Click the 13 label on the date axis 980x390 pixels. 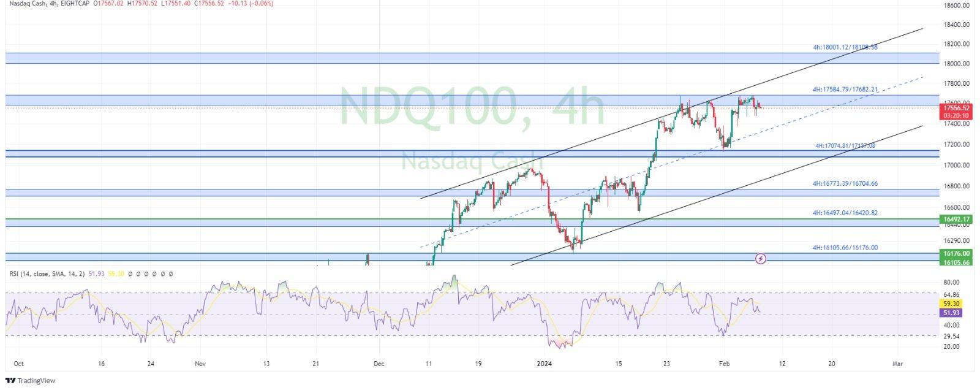(266, 364)
